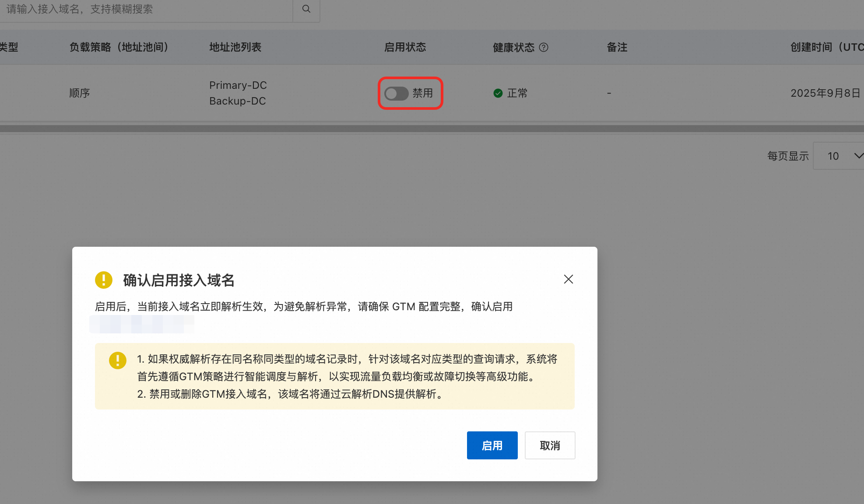Click the horizontal table scrollbar
This screenshot has width=864, height=504.
432,129
